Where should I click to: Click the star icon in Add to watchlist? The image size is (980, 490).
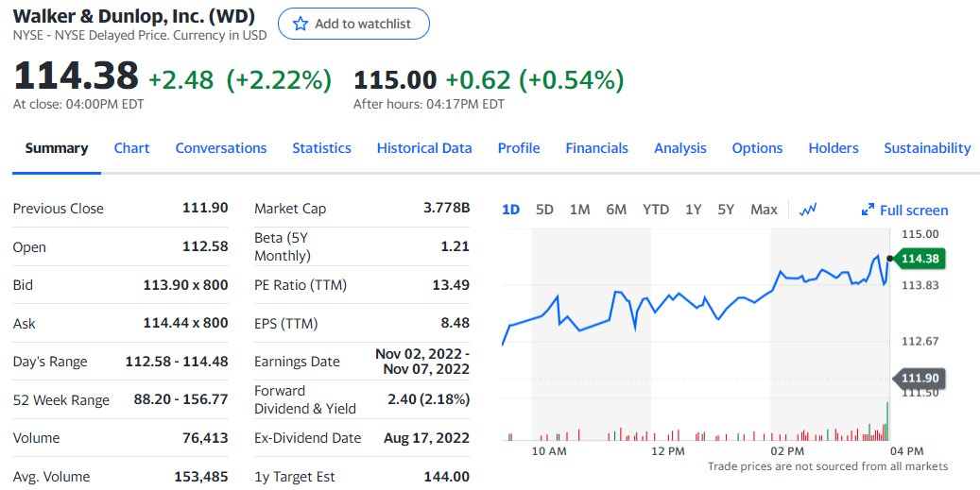[x=301, y=24]
